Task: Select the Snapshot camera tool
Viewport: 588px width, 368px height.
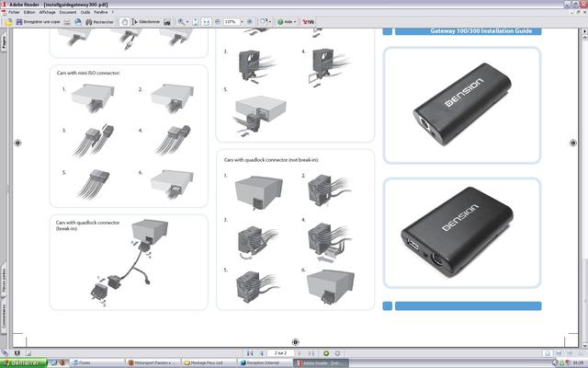Action: [x=167, y=22]
